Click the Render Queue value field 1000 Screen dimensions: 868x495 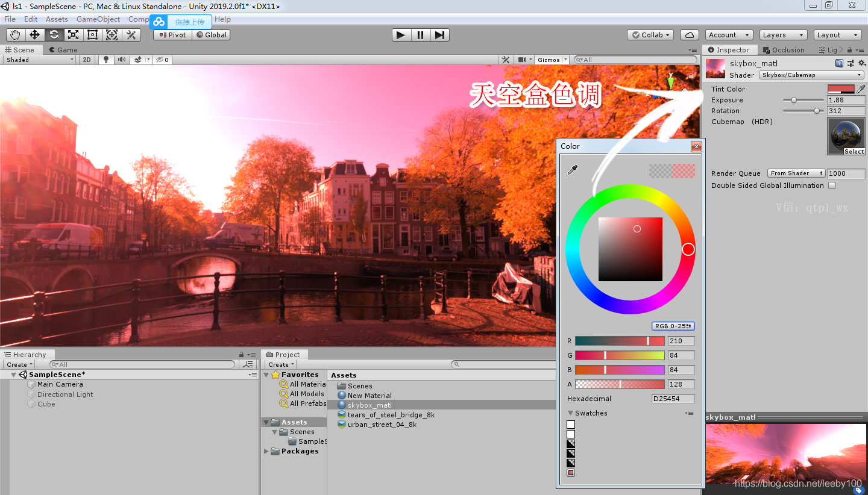(846, 173)
